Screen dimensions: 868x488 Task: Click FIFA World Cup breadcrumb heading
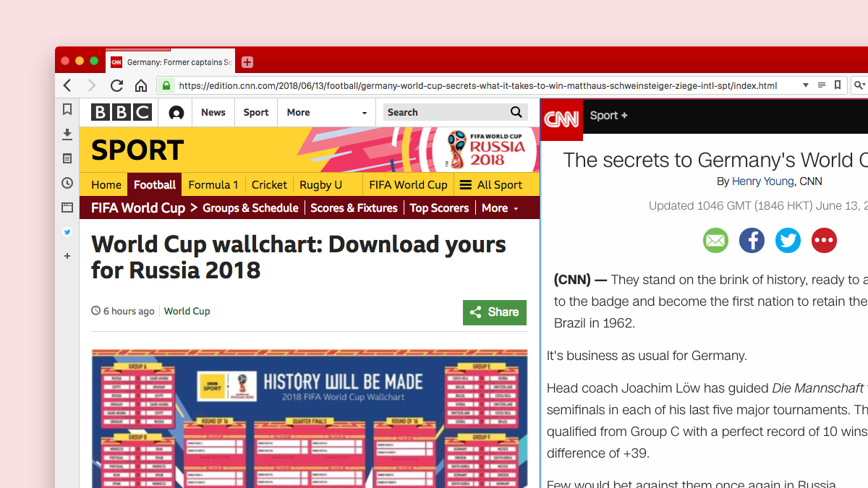coord(138,208)
